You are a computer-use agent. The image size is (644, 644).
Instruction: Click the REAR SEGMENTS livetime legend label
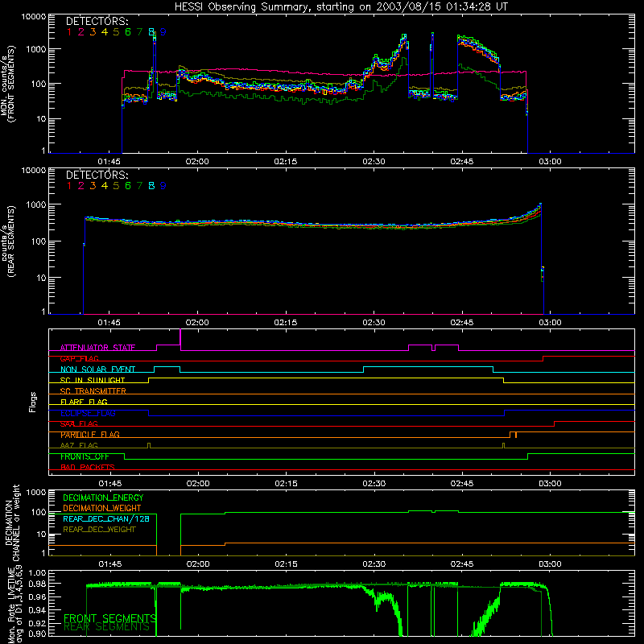(x=107, y=627)
